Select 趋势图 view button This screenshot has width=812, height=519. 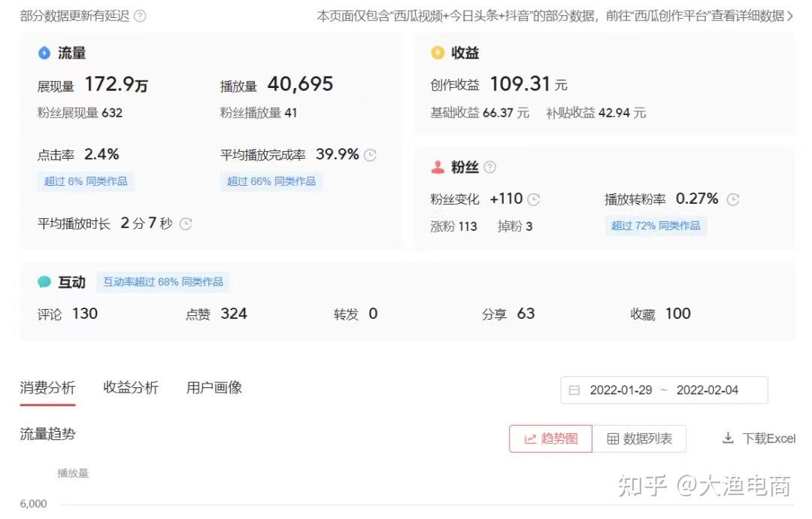(x=550, y=439)
